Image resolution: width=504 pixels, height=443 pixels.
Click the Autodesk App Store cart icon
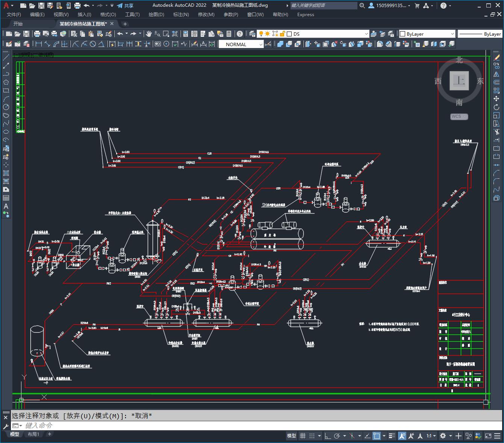(x=417, y=6)
